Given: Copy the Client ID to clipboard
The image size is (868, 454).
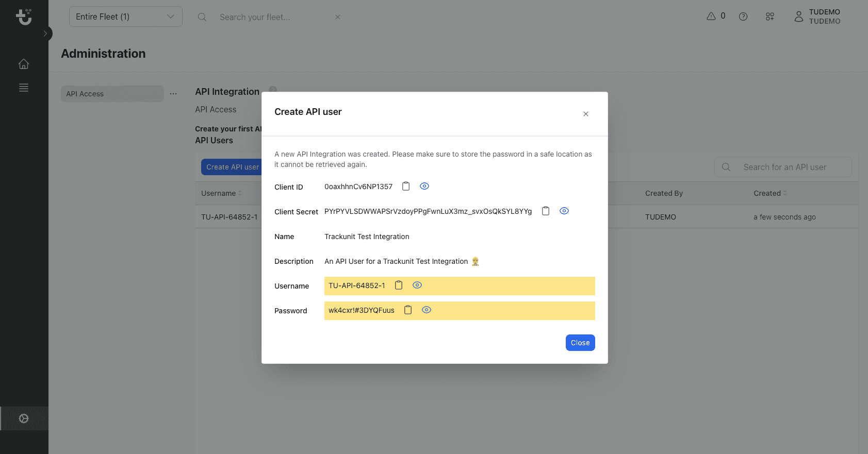Looking at the screenshot, I should (x=406, y=187).
